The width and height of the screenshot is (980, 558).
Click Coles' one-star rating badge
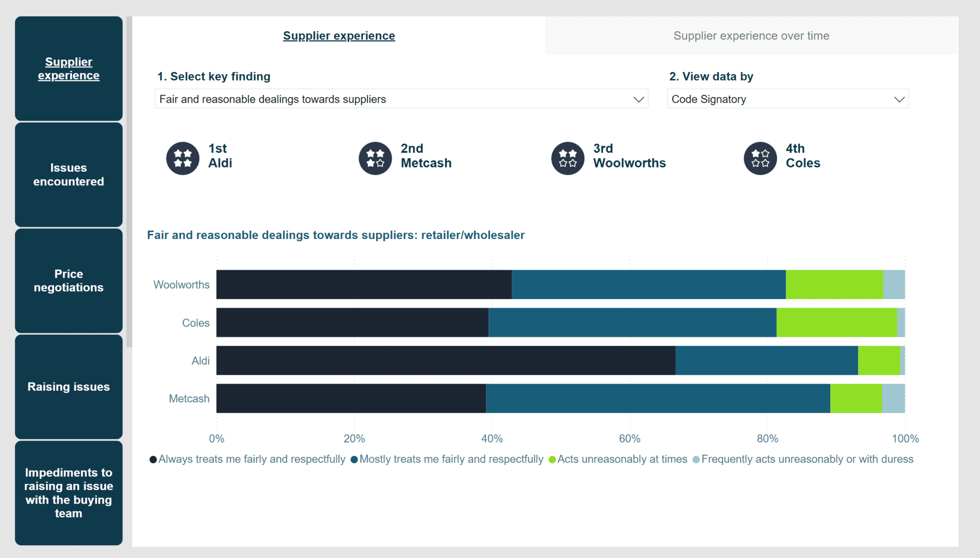[x=760, y=158]
